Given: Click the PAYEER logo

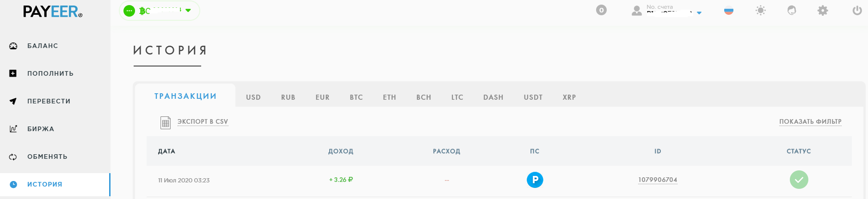Looking at the screenshot, I should pyautogui.click(x=53, y=12).
